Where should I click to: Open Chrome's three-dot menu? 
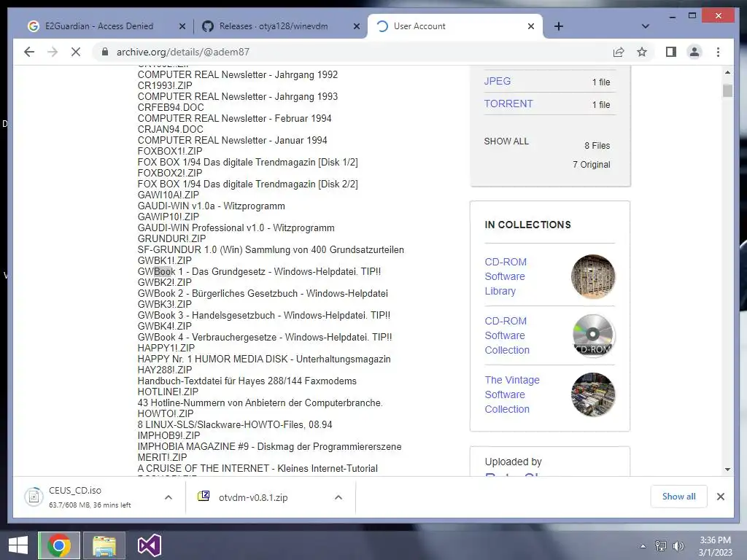tap(718, 52)
